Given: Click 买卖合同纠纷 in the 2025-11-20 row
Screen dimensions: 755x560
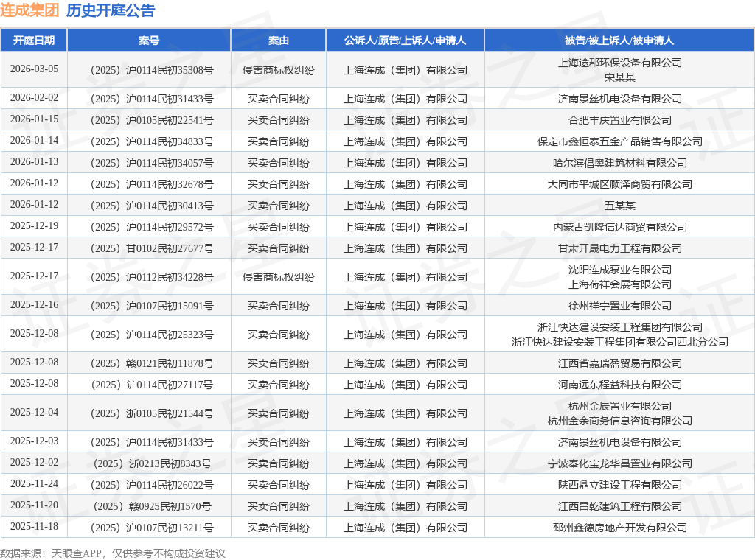Looking at the screenshot, I should click(278, 507).
